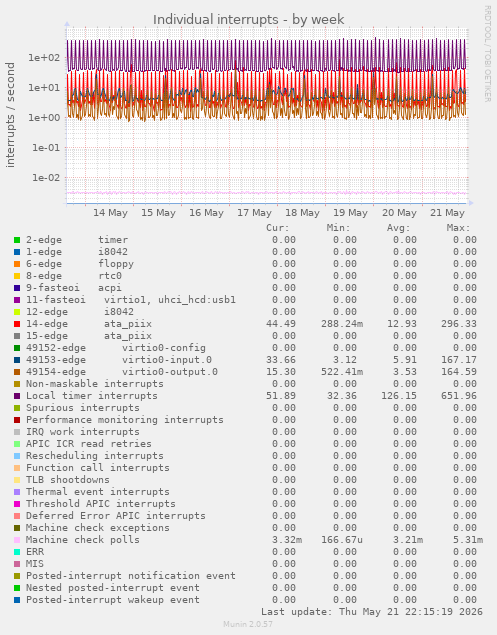Click the green 2-edge timer legend swatch
497x635 pixels.
[17, 240]
